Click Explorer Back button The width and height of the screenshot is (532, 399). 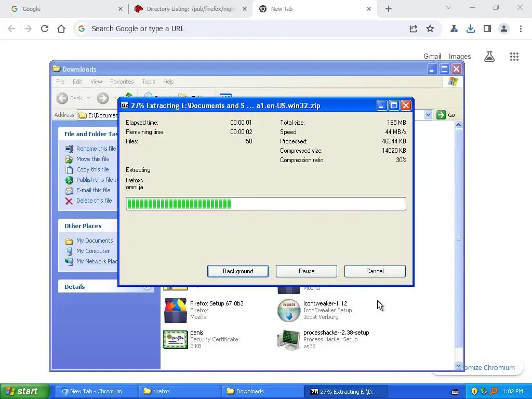[x=69, y=98]
